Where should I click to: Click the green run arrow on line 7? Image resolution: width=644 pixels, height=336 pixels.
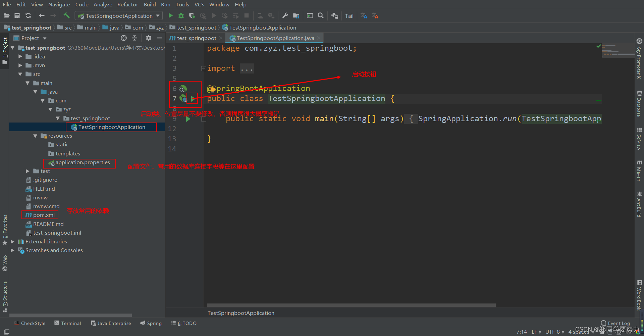tap(193, 99)
